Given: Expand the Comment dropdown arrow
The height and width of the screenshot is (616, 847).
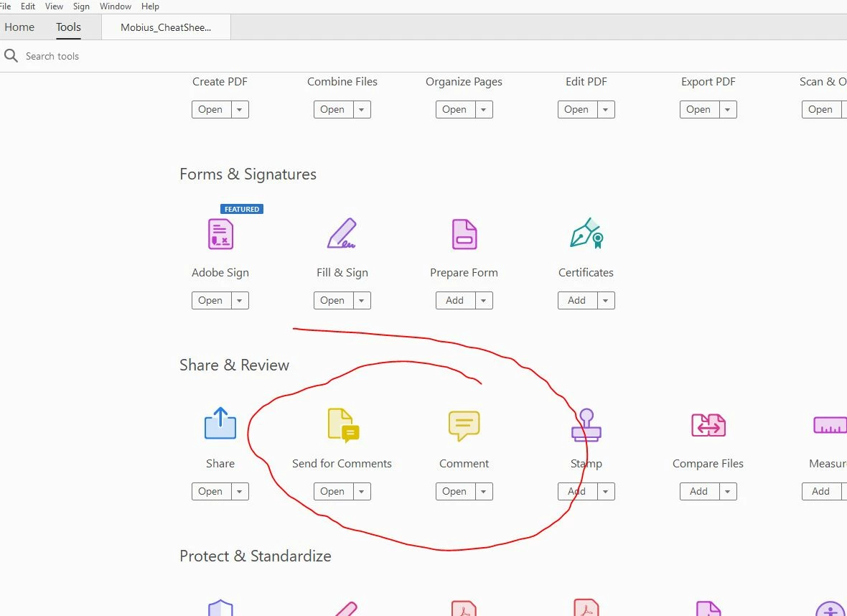Looking at the screenshot, I should [x=484, y=491].
